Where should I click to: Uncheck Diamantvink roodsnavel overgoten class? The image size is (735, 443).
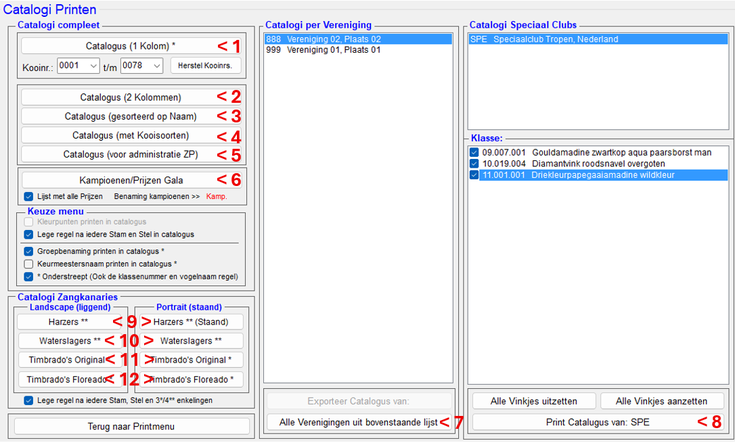pos(474,162)
